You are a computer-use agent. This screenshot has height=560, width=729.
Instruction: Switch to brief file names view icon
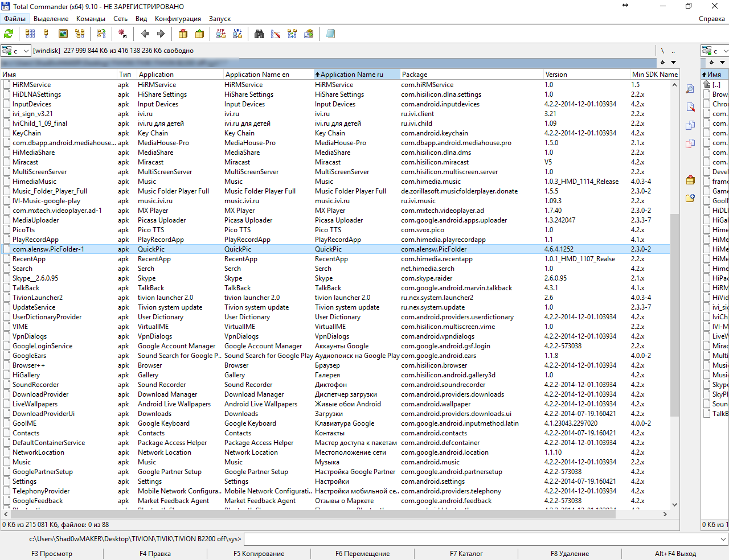click(x=30, y=34)
